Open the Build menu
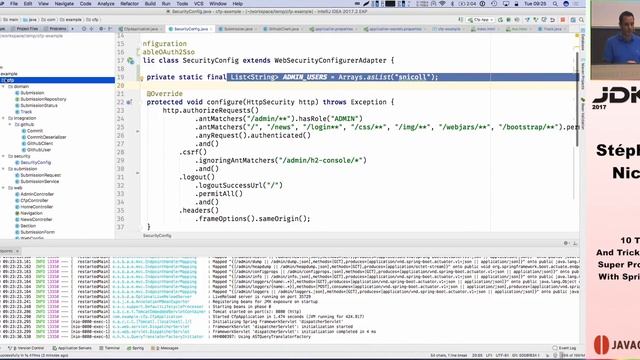 [150, 4]
